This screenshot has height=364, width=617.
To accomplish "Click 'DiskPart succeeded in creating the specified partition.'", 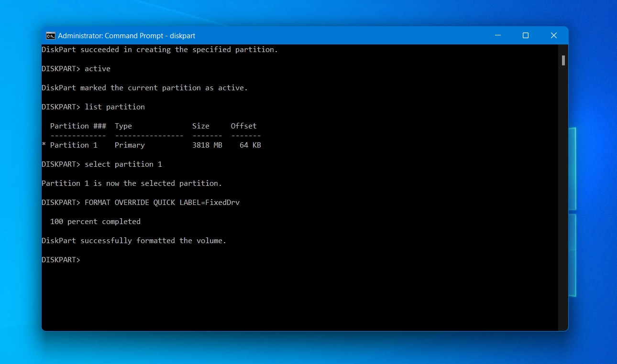I will [x=160, y=50].
